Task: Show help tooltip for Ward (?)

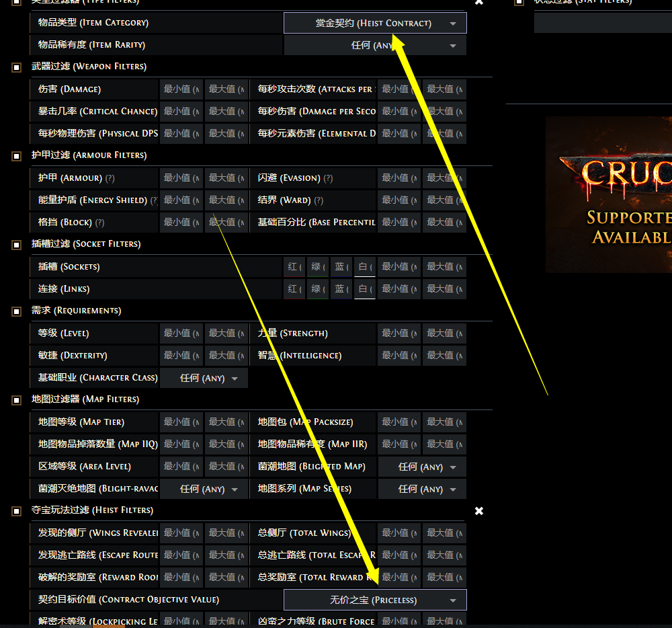Action: (x=319, y=200)
